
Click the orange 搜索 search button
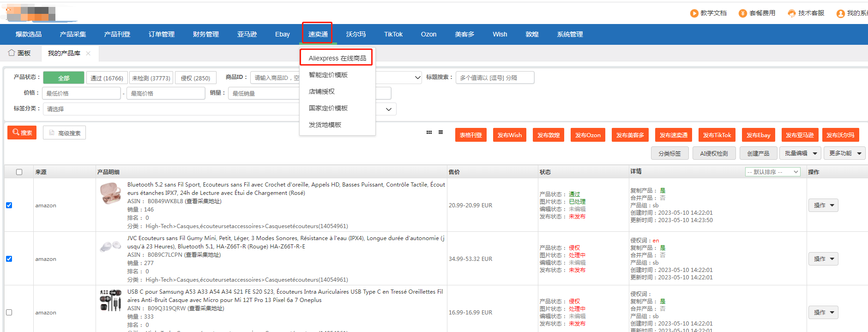tap(22, 133)
